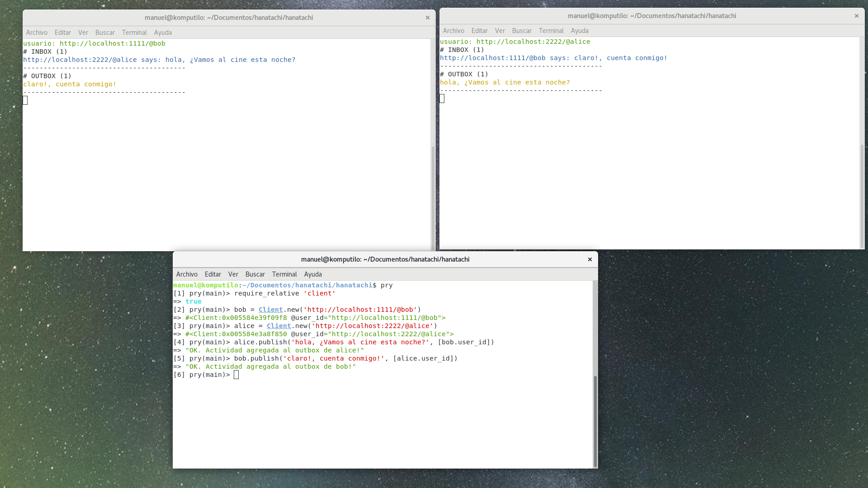
Task: Open Archivo menu in pry terminal
Action: click(x=187, y=274)
